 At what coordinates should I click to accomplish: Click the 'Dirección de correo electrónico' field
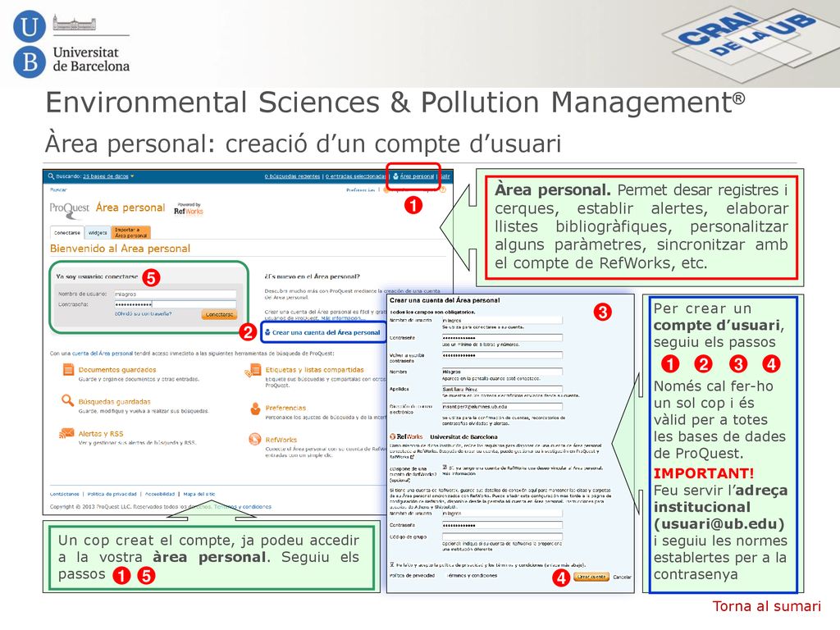coord(502,407)
